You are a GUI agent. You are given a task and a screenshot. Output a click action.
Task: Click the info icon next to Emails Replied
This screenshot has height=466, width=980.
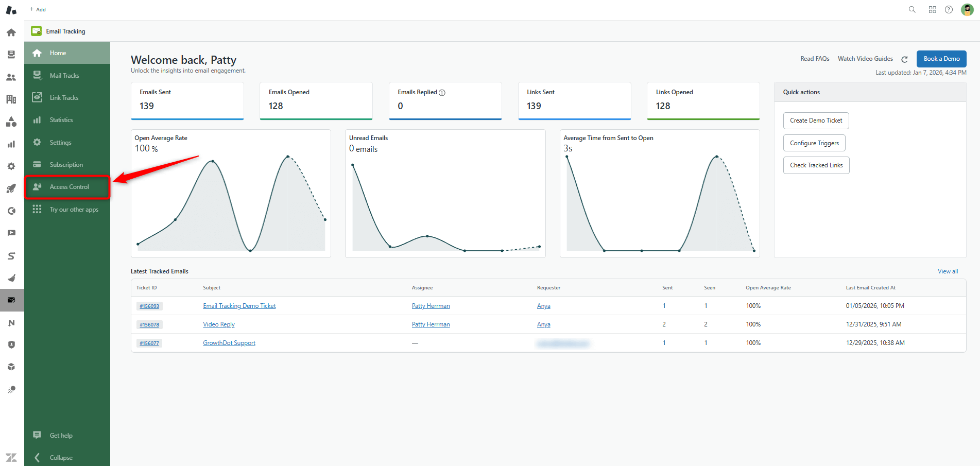click(x=442, y=93)
